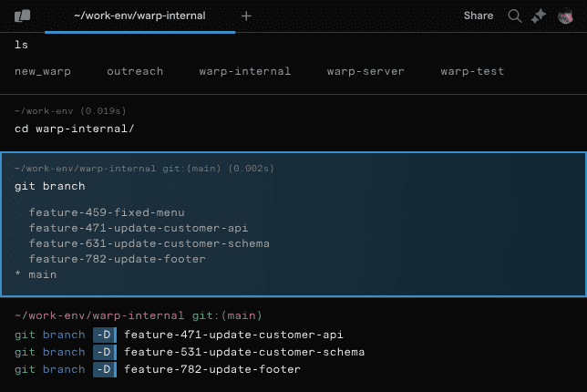
Task: Place cursor in feature-471-update-customer-api delete command
Action: (233, 335)
